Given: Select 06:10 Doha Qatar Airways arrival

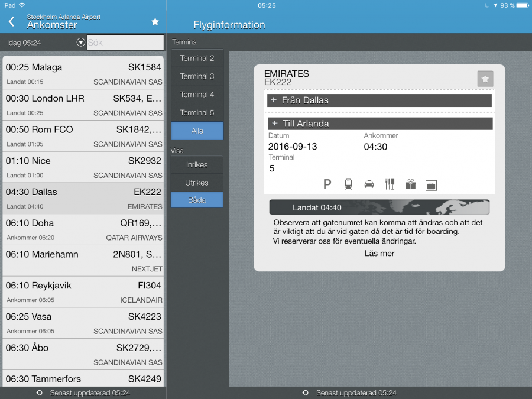Looking at the screenshot, I should 83,230.
